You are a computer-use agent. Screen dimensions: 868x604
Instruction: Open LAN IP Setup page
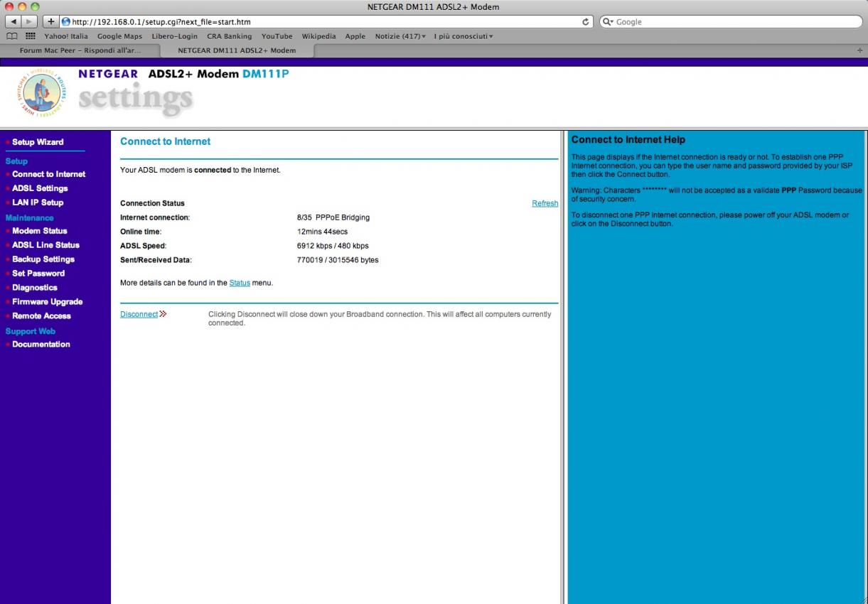38,203
